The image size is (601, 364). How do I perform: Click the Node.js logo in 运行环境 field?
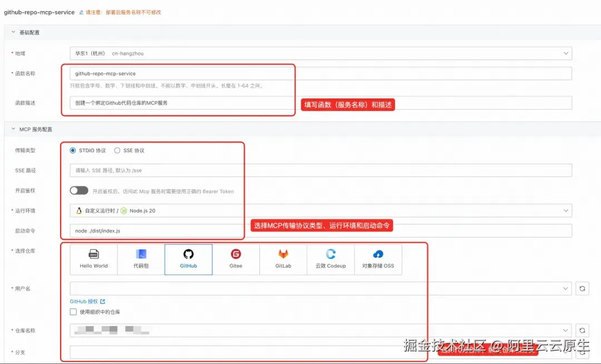124,211
